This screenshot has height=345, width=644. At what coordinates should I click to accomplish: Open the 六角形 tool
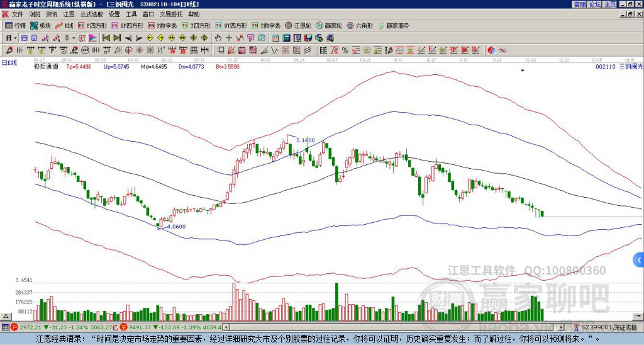pos(360,25)
